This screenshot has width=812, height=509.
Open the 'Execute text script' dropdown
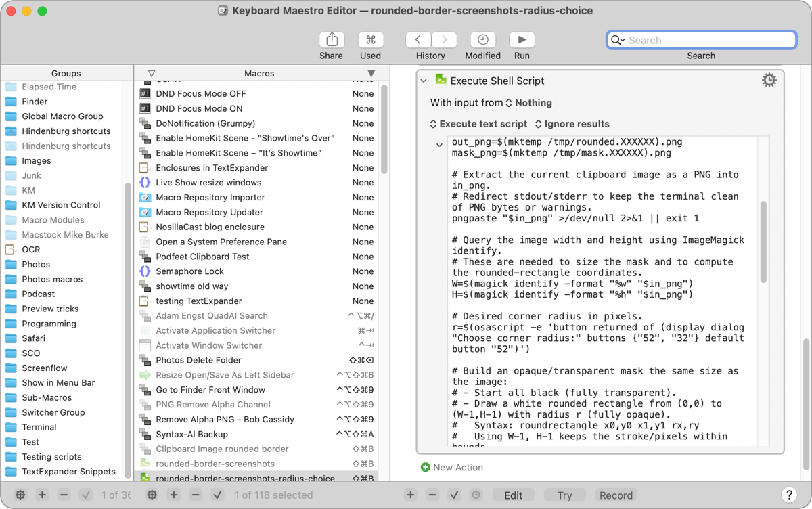point(478,124)
